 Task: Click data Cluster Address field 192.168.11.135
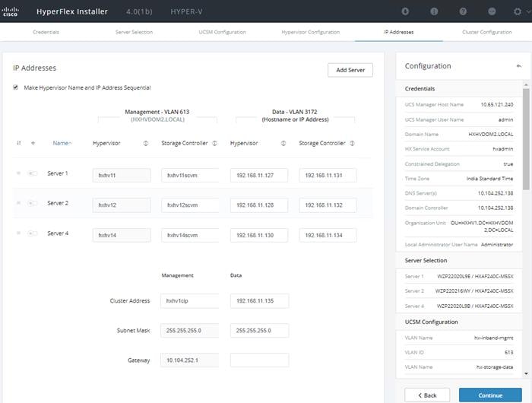(x=260, y=301)
